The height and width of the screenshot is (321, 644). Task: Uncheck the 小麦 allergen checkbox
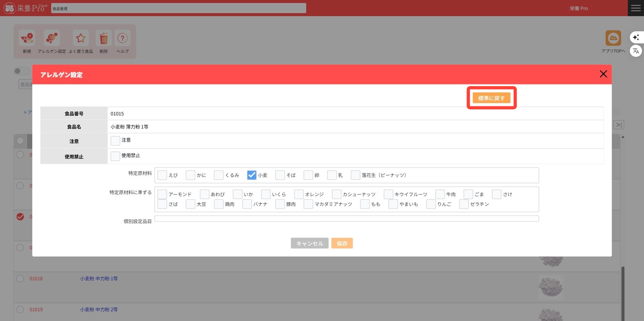(x=252, y=175)
